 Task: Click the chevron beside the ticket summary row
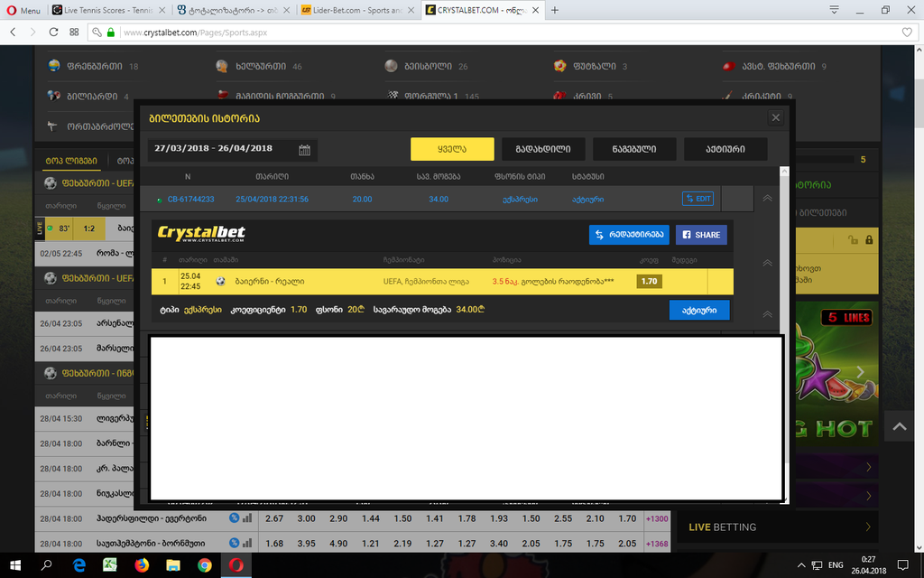767,314
